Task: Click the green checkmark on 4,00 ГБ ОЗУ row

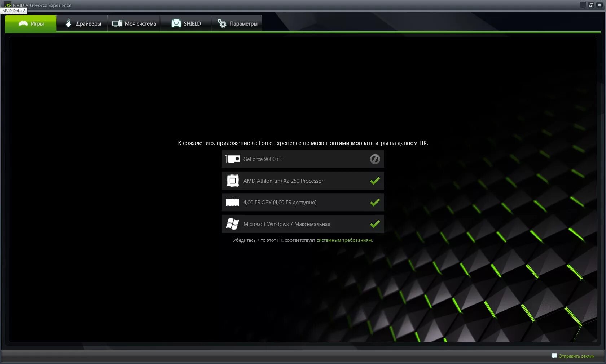Action: click(375, 202)
